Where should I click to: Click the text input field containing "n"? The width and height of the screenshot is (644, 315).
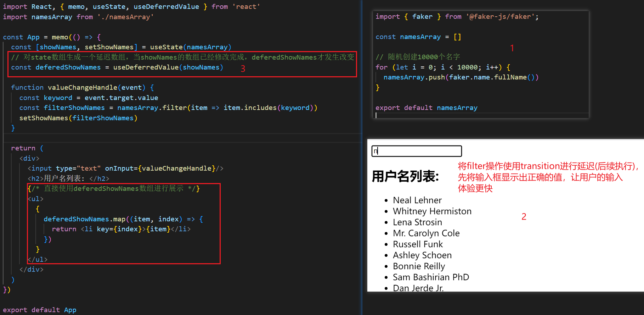[x=417, y=151]
